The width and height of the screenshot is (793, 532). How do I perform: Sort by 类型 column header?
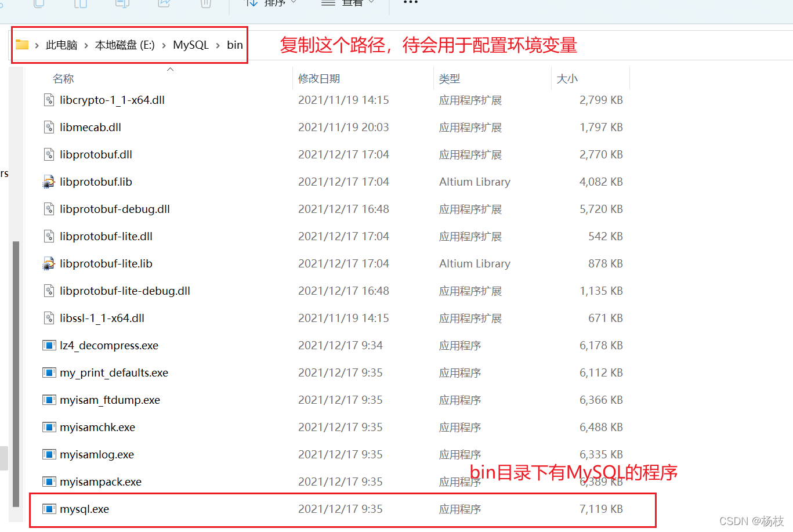point(450,79)
